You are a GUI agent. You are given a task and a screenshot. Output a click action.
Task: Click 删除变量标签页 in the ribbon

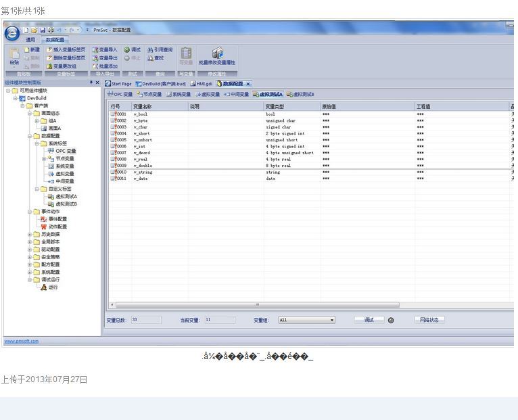66,58
